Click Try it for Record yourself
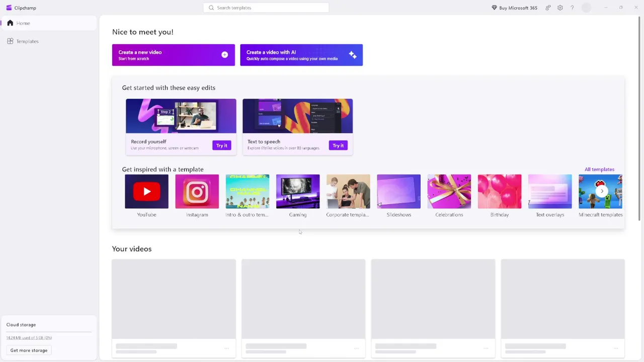This screenshot has width=644, height=362. click(222, 145)
